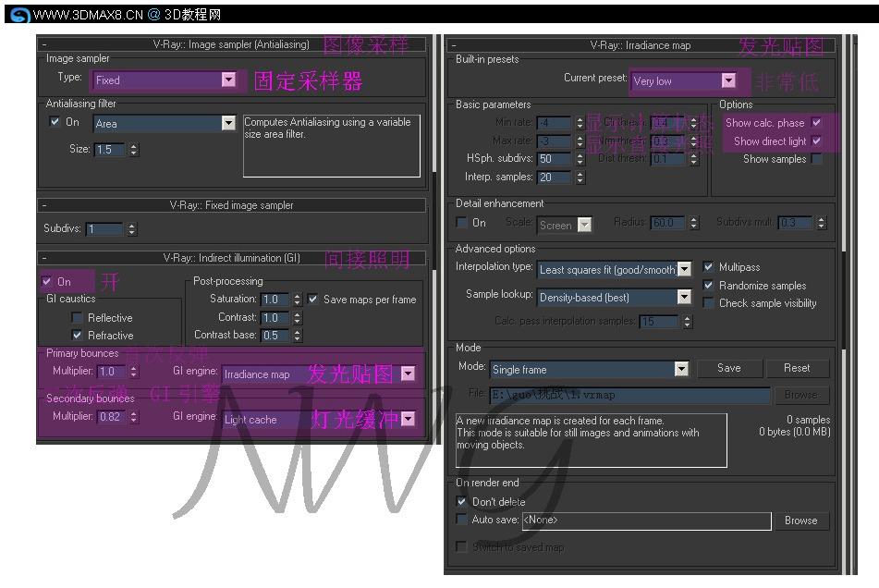The height and width of the screenshot is (588, 879).
Task: Enable Check sample visibility checkbox
Action: (x=709, y=302)
